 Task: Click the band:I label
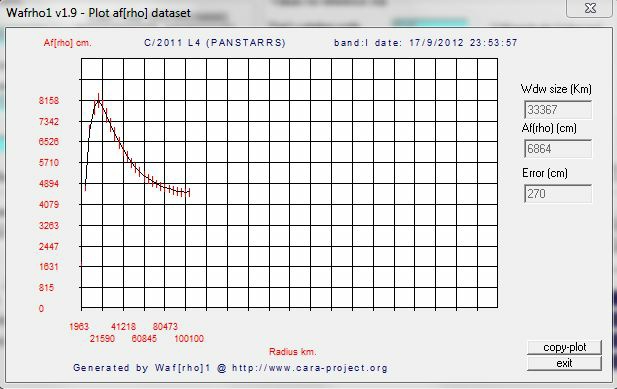[x=351, y=42]
